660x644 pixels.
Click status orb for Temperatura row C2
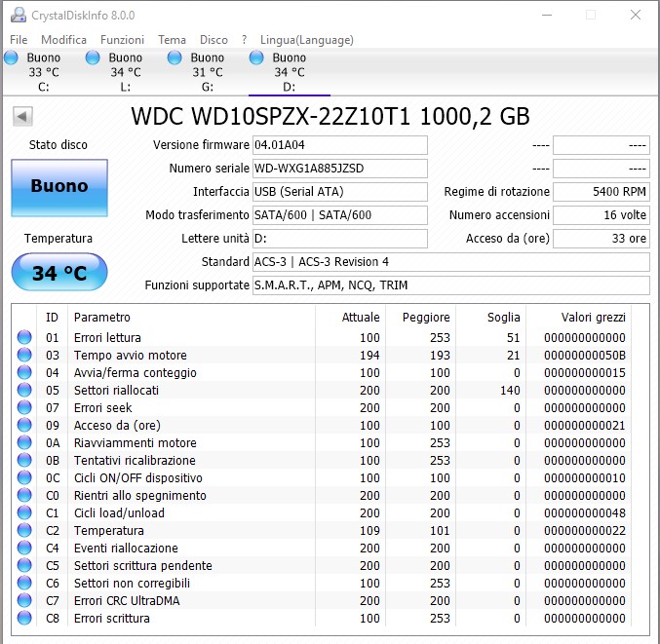[24, 530]
